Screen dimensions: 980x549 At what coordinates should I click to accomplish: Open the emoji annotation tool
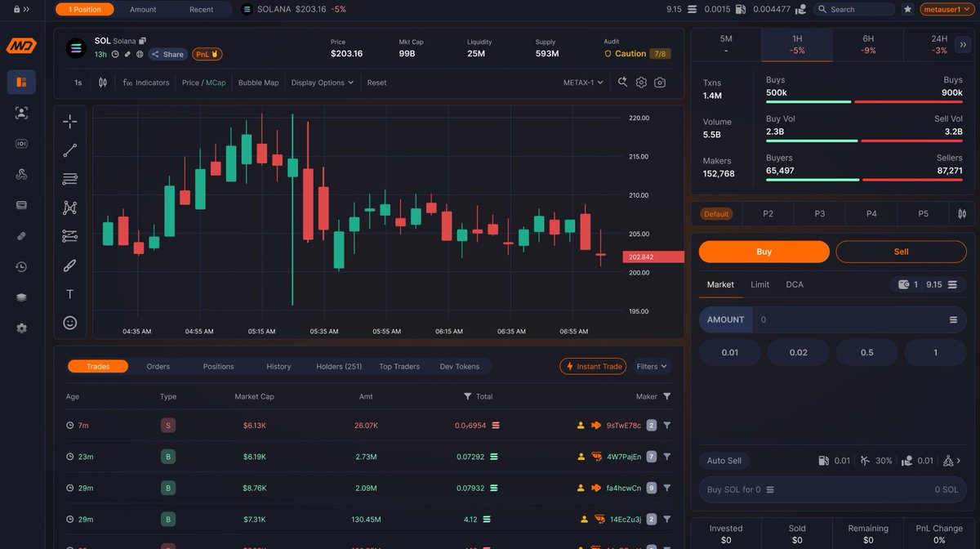69,322
